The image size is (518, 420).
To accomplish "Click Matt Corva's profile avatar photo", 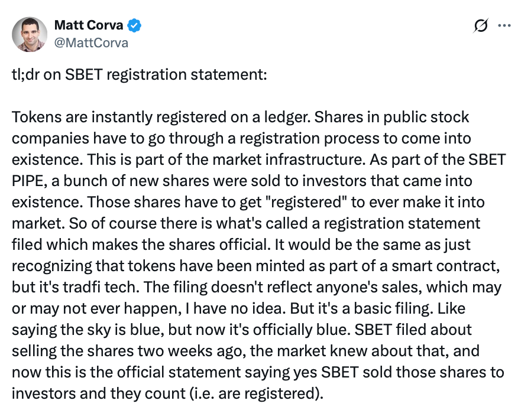I will 30,33.
